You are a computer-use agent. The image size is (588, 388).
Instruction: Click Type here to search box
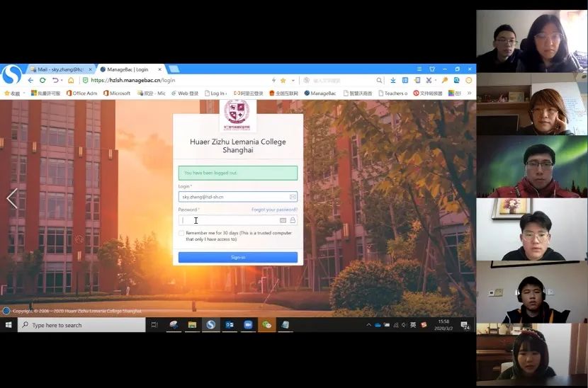point(81,325)
